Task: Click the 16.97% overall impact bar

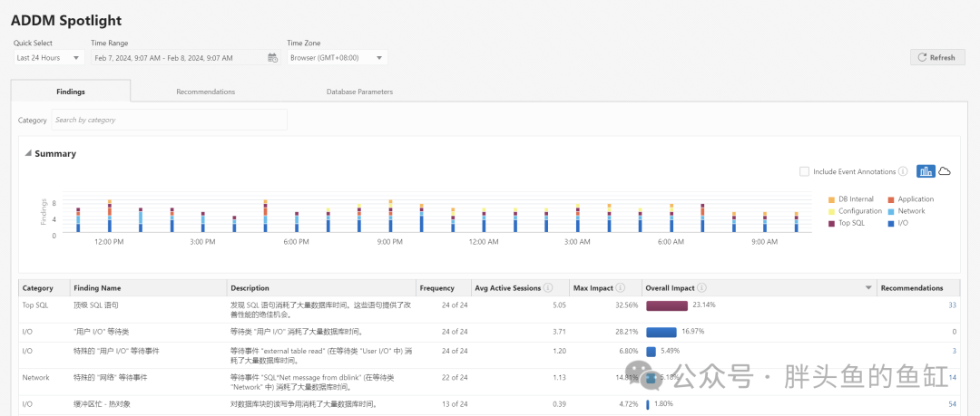Action: click(661, 332)
